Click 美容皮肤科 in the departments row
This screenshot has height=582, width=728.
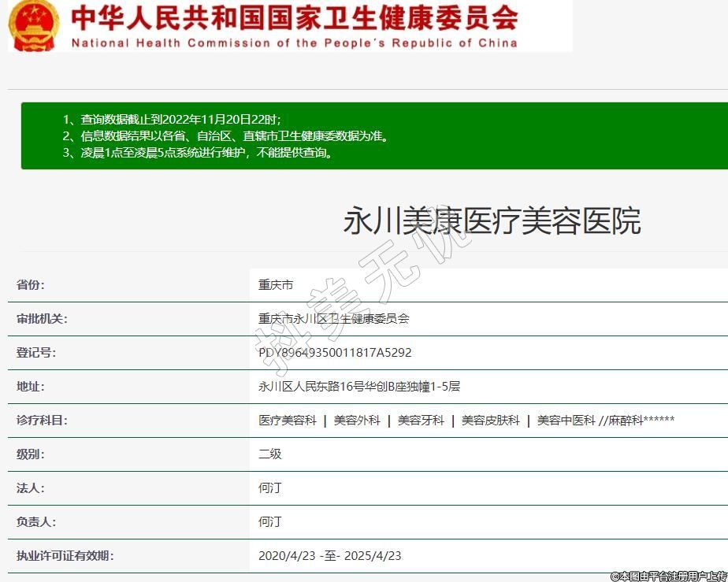(490, 421)
